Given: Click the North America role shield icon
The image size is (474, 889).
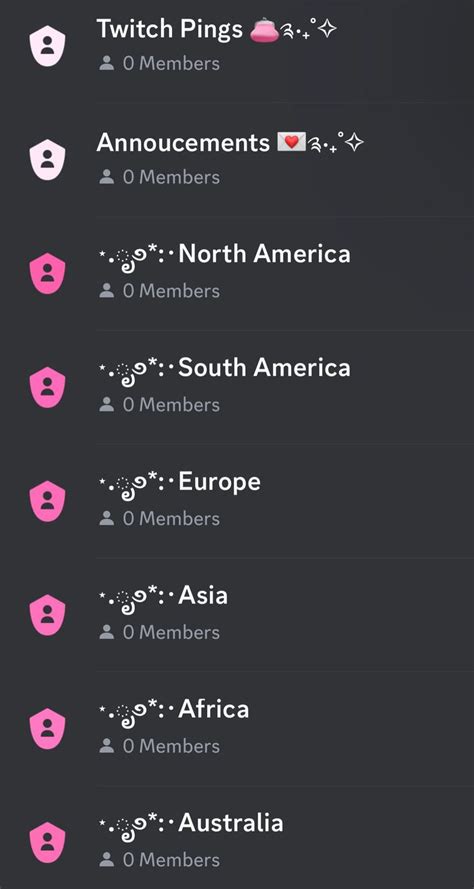Looking at the screenshot, I should (48, 273).
